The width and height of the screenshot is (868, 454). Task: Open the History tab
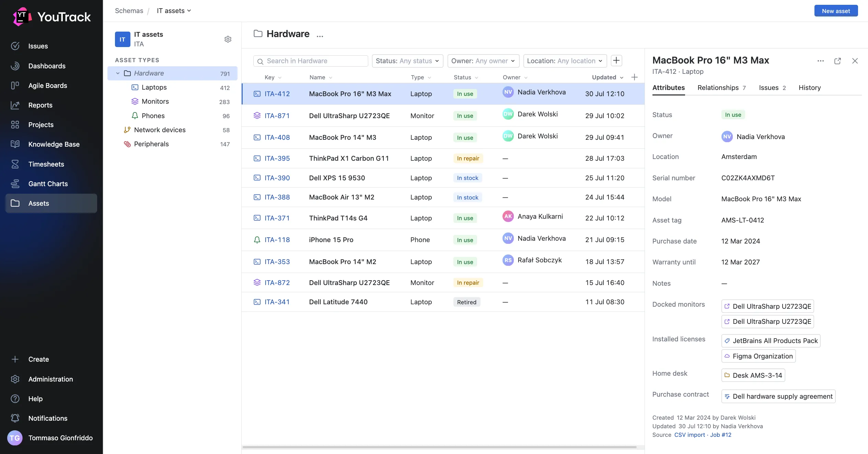tap(810, 88)
